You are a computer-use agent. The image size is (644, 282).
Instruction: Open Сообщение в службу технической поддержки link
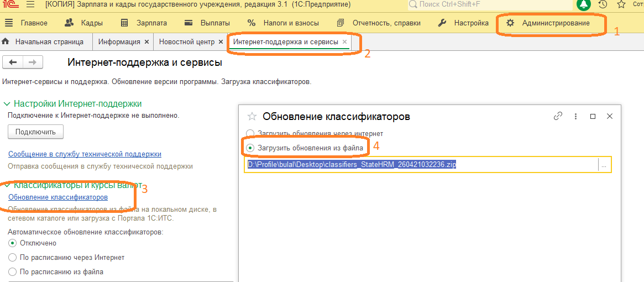click(85, 154)
